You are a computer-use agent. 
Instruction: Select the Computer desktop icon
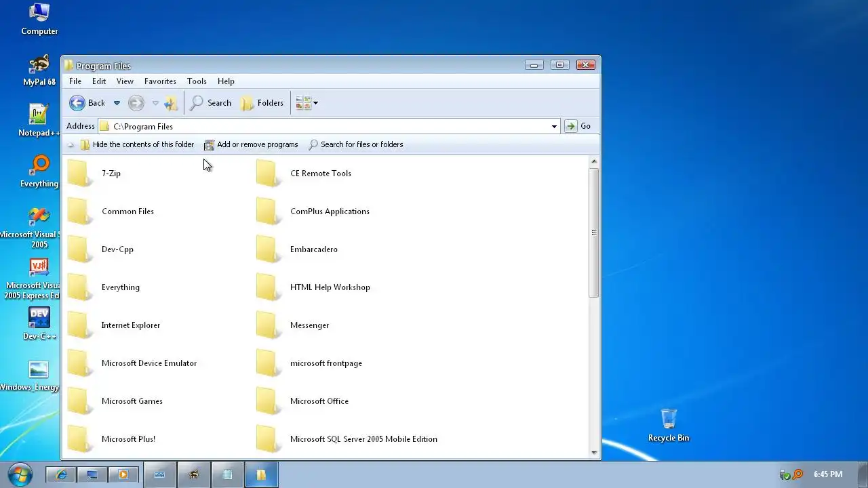click(39, 19)
